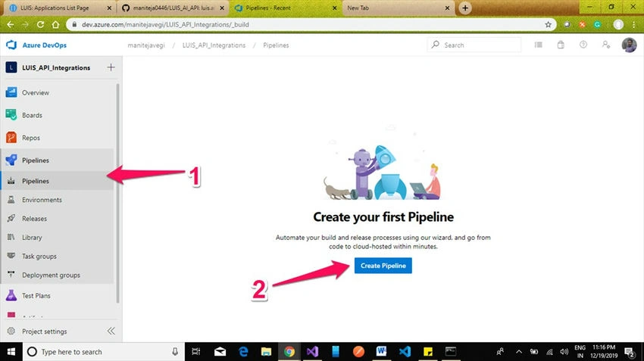Select the Pipelines - Recent browser tab
This screenshot has width=644, height=361.
pos(286,8)
